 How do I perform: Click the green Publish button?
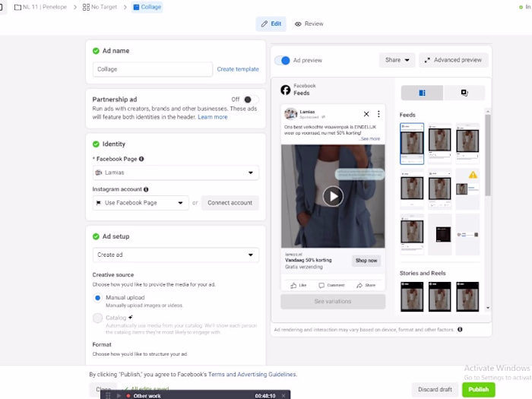[478, 389]
